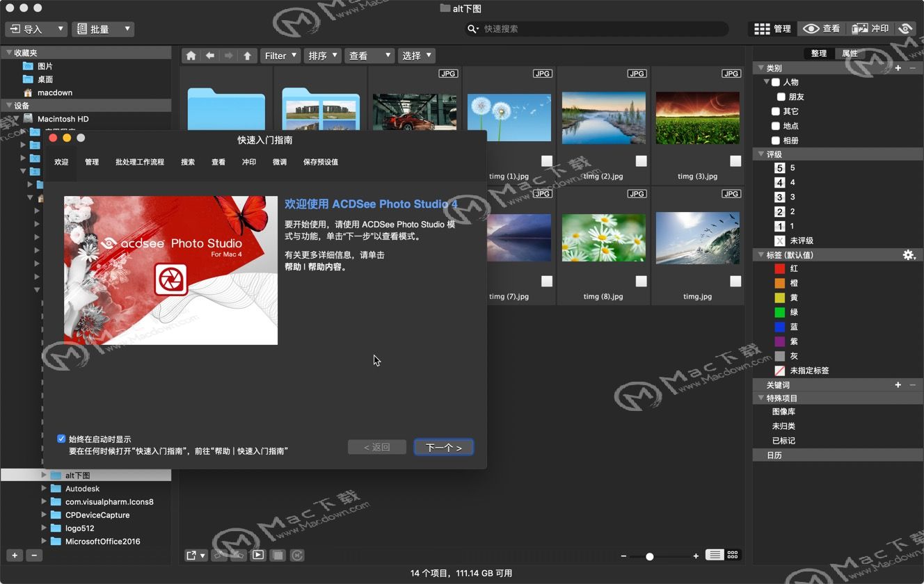Screen dimensions: 924x584
Task: Open the 365 eye icon mode
Action: point(905,29)
